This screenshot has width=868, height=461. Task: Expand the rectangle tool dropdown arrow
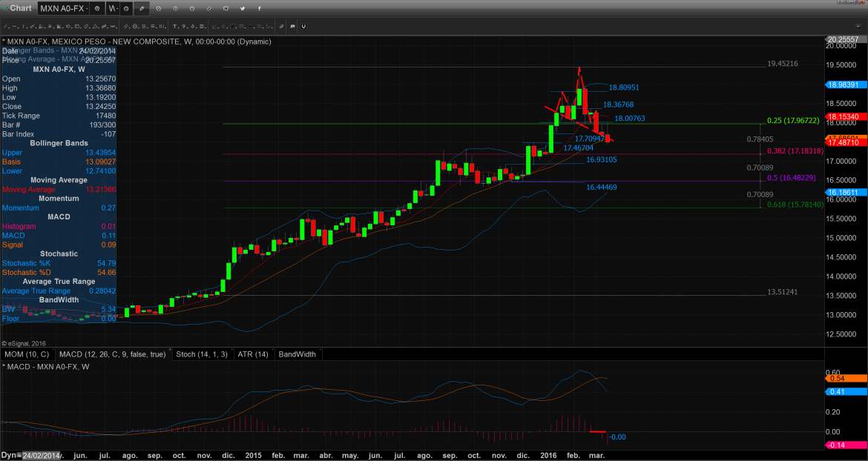81,27
